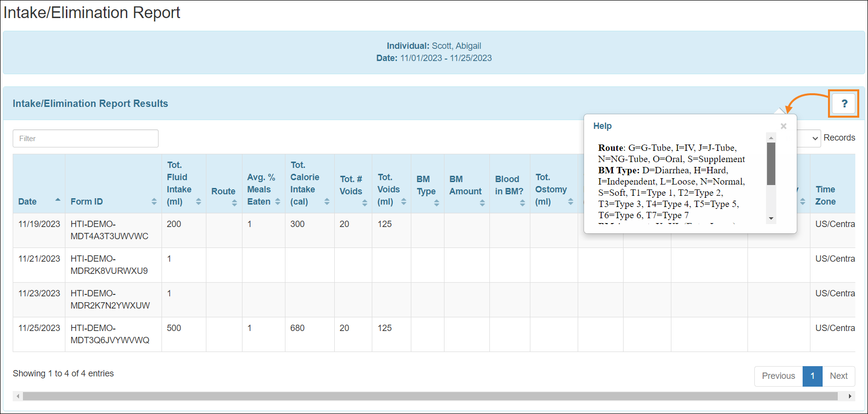Select page 1 in pagination
868x414 pixels.
click(812, 376)
